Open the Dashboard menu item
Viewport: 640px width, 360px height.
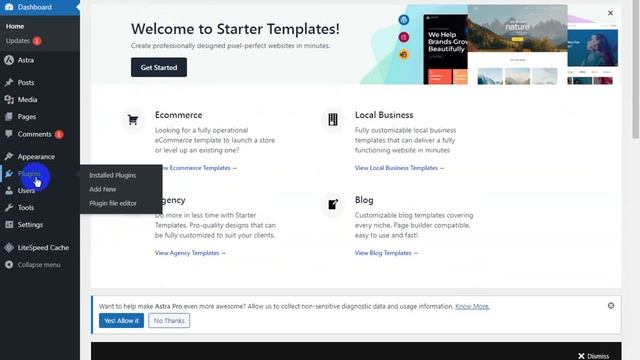pos(40,7)
